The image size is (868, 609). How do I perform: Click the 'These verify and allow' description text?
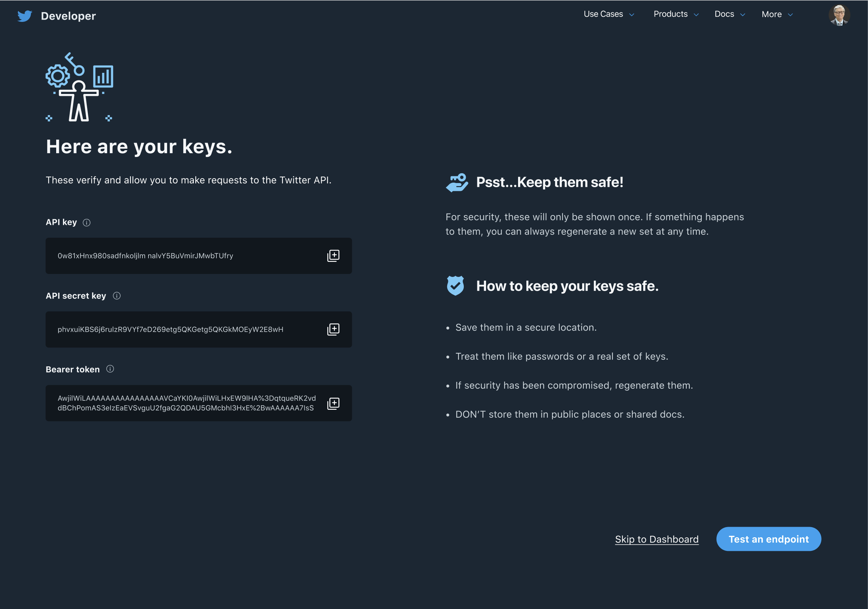click(189, 180)
